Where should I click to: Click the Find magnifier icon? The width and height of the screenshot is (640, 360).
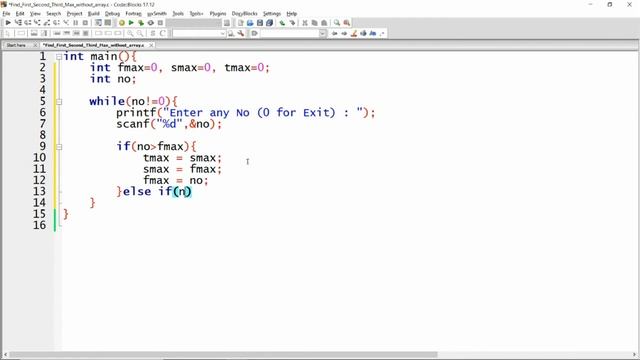click(x=337, y=22)
